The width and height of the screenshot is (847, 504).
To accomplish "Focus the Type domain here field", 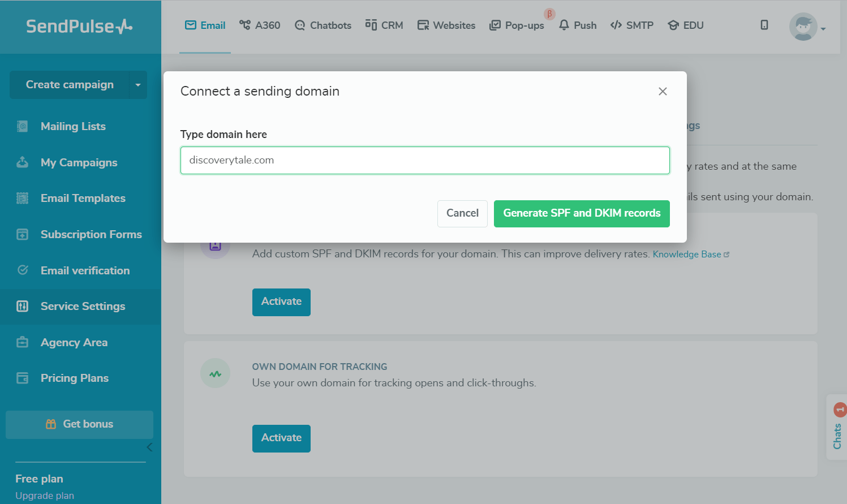I will [425, 161].
